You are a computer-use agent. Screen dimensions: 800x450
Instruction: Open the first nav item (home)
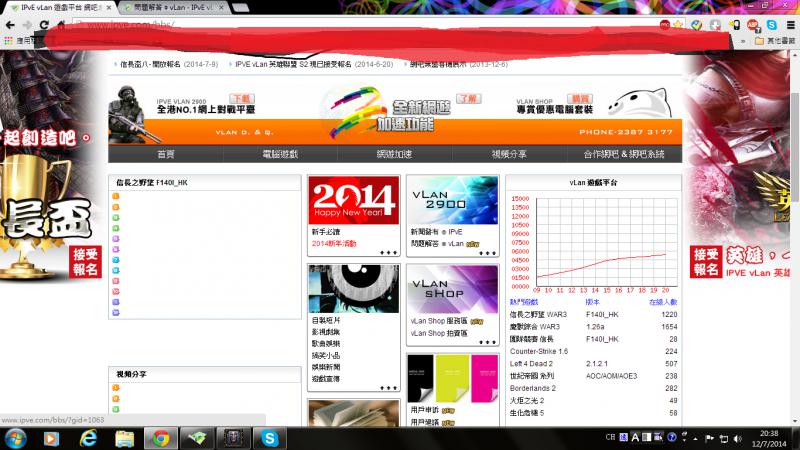coord(166,154)
